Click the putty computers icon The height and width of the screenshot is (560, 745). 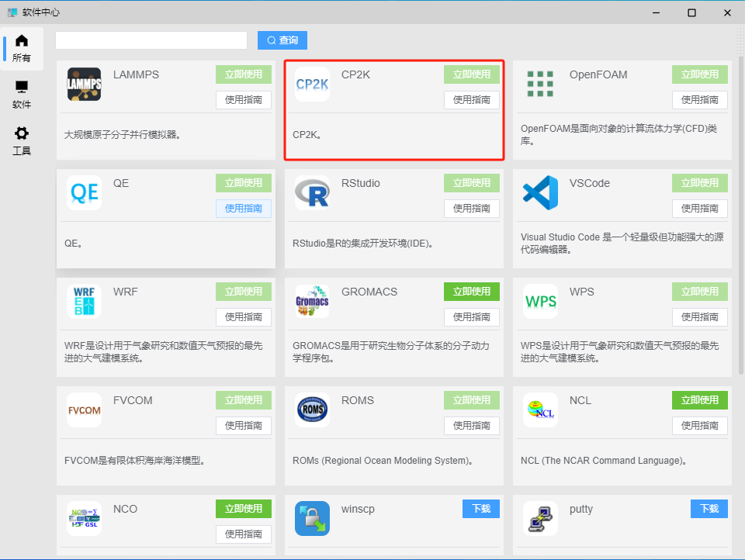(x=540, y=519)
